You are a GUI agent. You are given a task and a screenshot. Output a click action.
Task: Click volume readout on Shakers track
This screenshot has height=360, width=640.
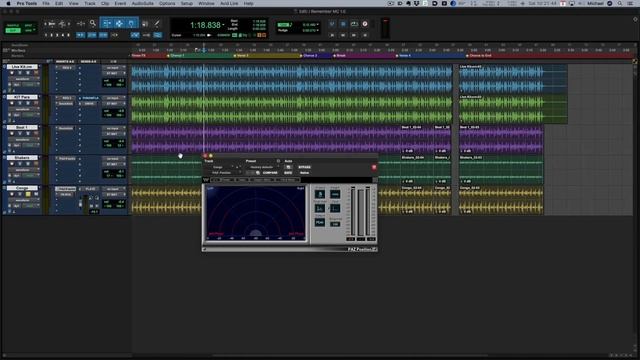(x=114, y=171)
